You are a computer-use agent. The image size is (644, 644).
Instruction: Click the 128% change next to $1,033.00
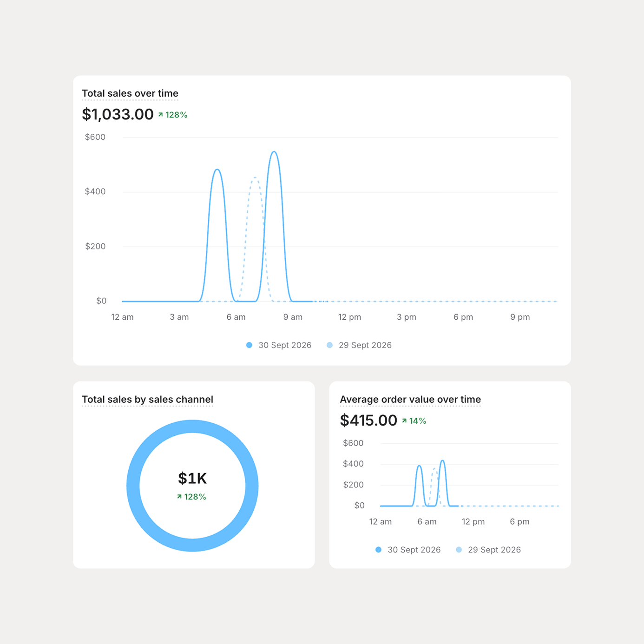177,115
